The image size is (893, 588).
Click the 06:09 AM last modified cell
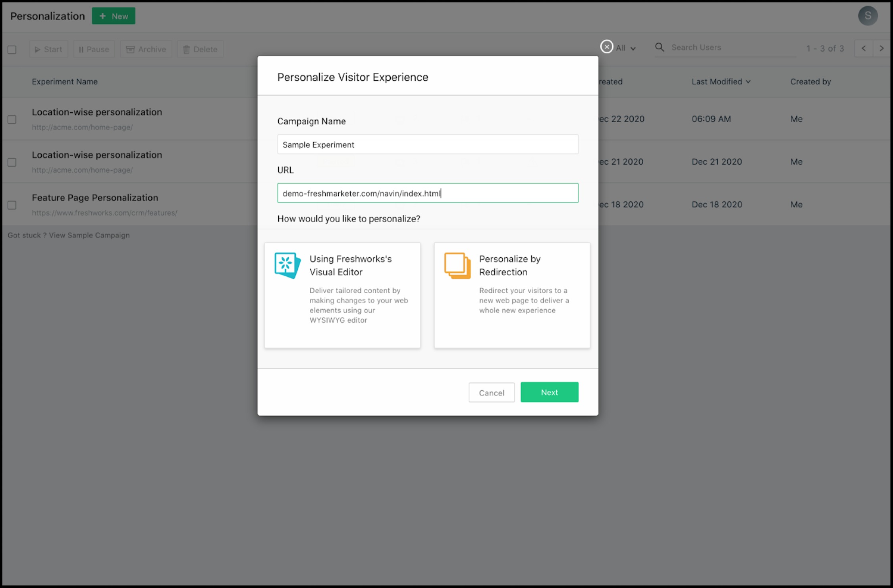(711, 119)
